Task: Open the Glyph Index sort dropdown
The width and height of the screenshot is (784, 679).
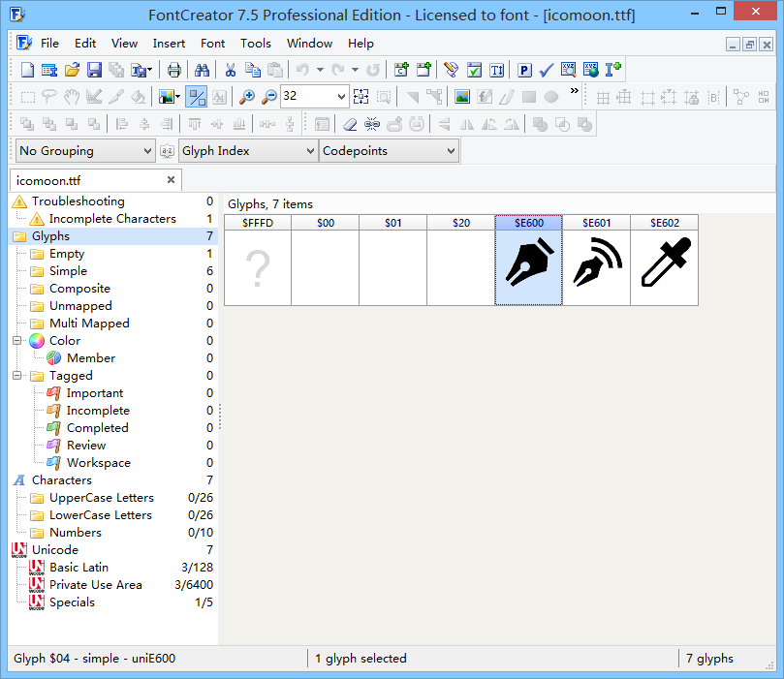Action: pyautogui.click(x=248, y=151)
